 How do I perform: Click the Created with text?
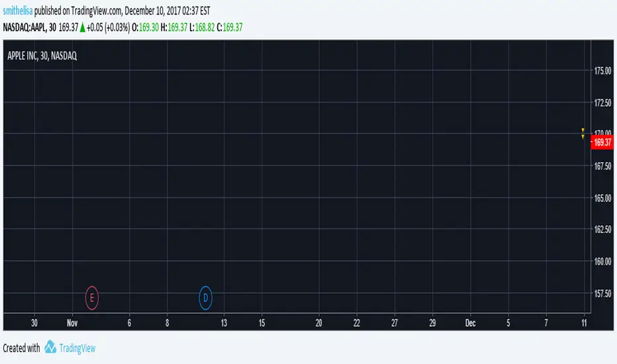coord(21,348)
